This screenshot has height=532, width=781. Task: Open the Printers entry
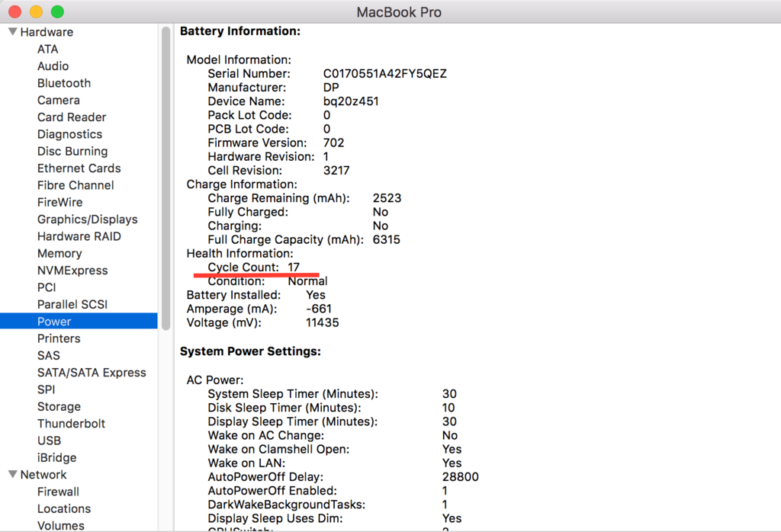coord(59,338)
